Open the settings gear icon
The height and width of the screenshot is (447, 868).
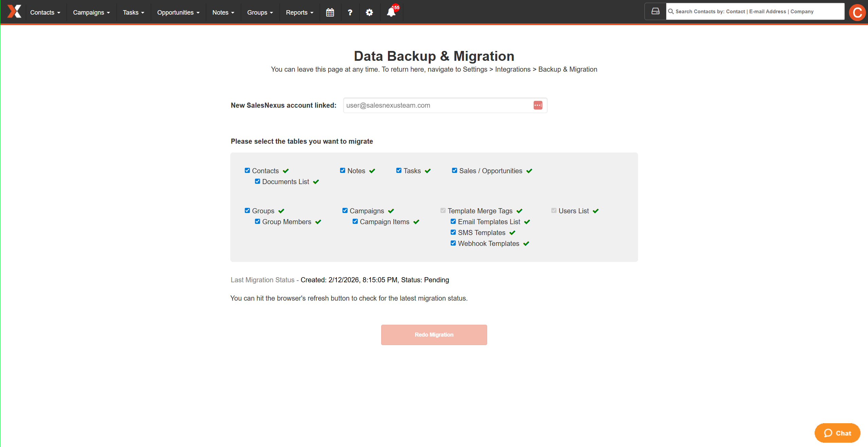point(369,13)
